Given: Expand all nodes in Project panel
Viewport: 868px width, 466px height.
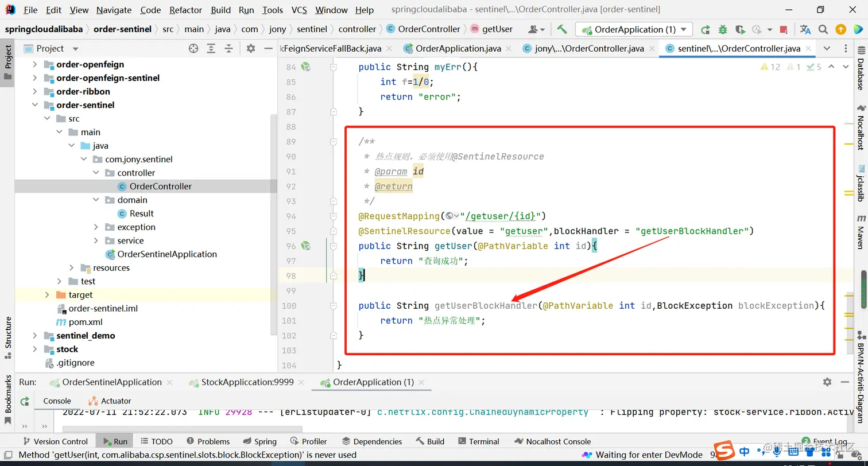Looking at the screenshot, I should (212, 49).
